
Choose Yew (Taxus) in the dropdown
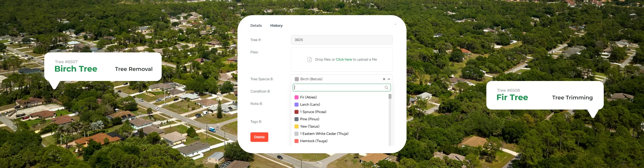coord(310,127)
